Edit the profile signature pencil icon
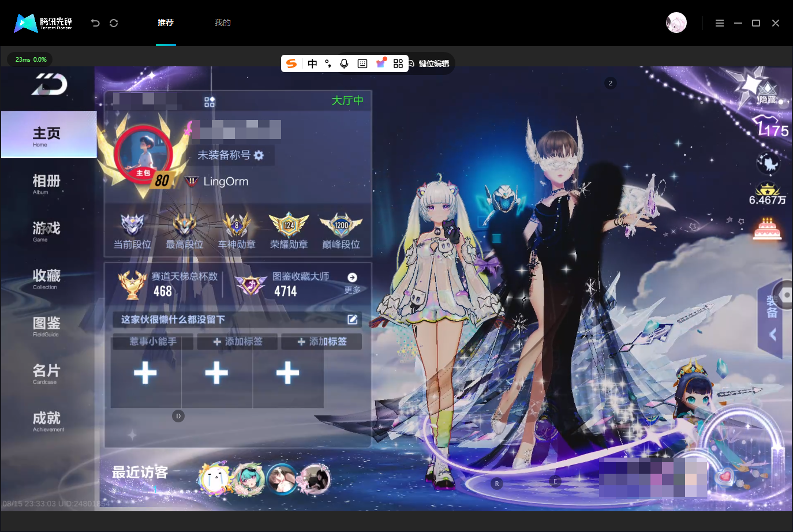This screenshot has height=532, width=793. pyautogui.click(x=353, y=319)
